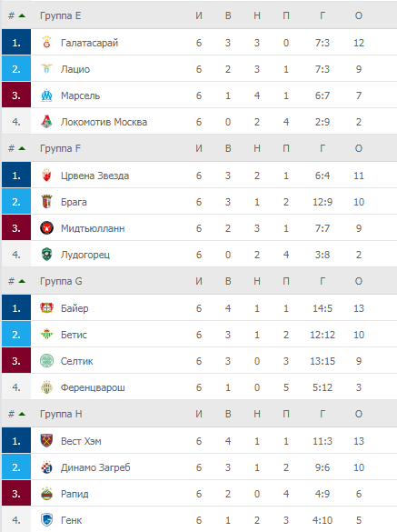Click the Crvena Zvezda crest icon
This screenshot has width=397, height=532.
pos(46,176)
